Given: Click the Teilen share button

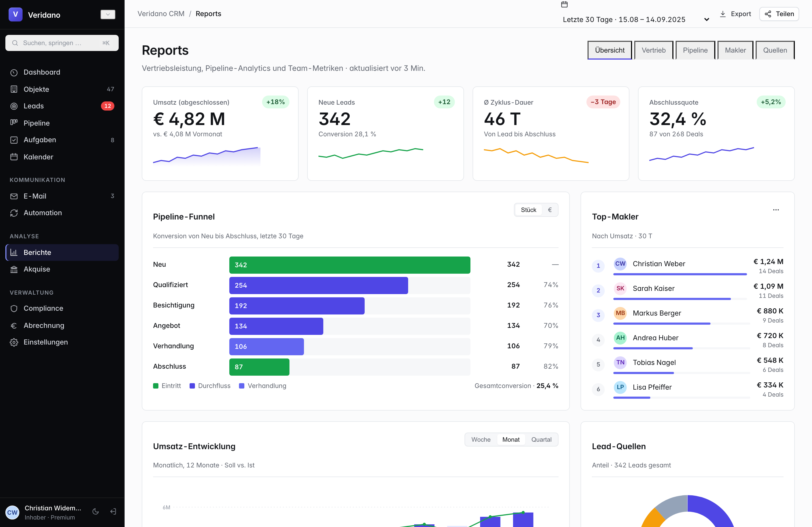Looking at the screenshot, I should 779,14.
